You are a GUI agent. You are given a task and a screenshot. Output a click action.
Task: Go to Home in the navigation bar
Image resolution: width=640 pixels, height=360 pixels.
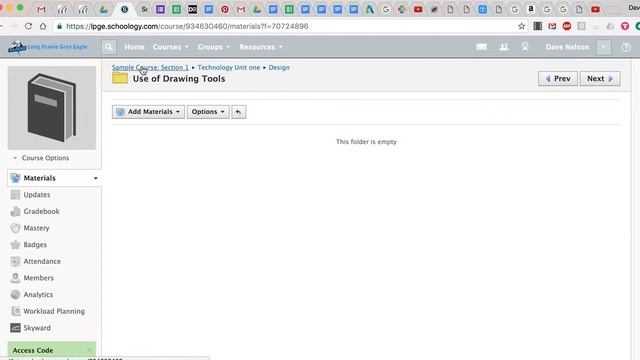(x=134, y=47)
